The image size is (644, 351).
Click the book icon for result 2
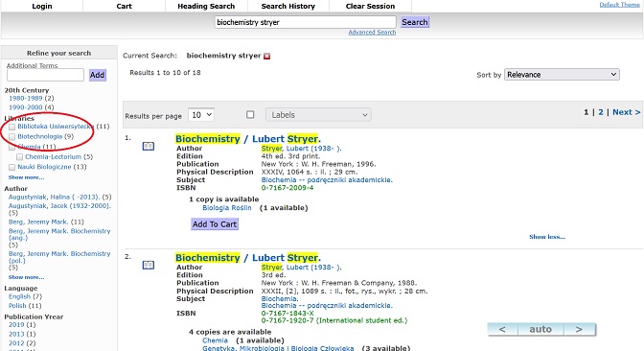pyautogui.click(x=149, y=265)
